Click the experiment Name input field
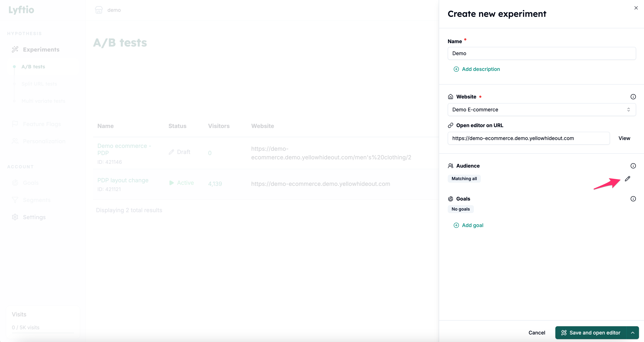The height and width of the screenshot is (342, 644). 542,53
